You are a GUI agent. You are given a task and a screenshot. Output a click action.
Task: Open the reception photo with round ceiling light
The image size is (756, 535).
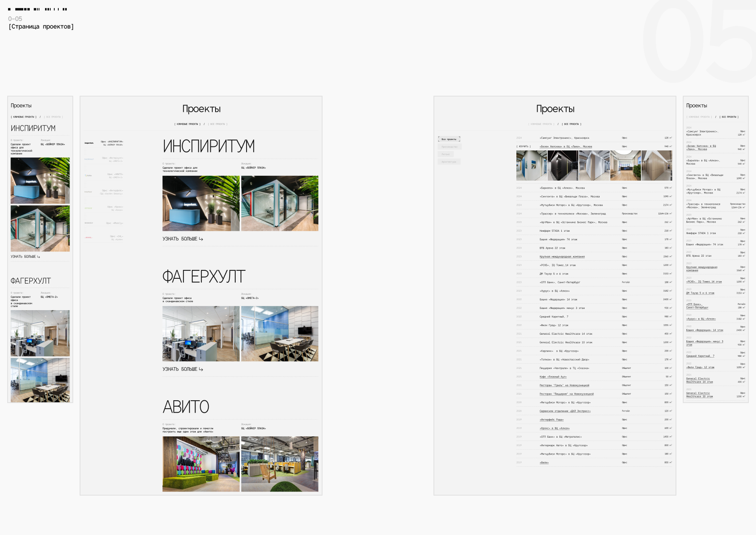(625, 165)
